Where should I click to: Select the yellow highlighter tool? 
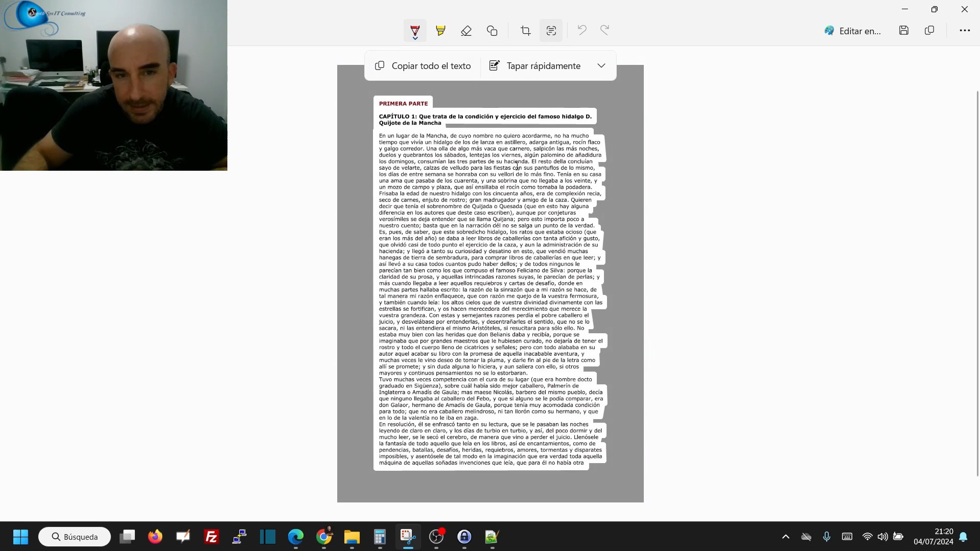[x=440, y=31]
